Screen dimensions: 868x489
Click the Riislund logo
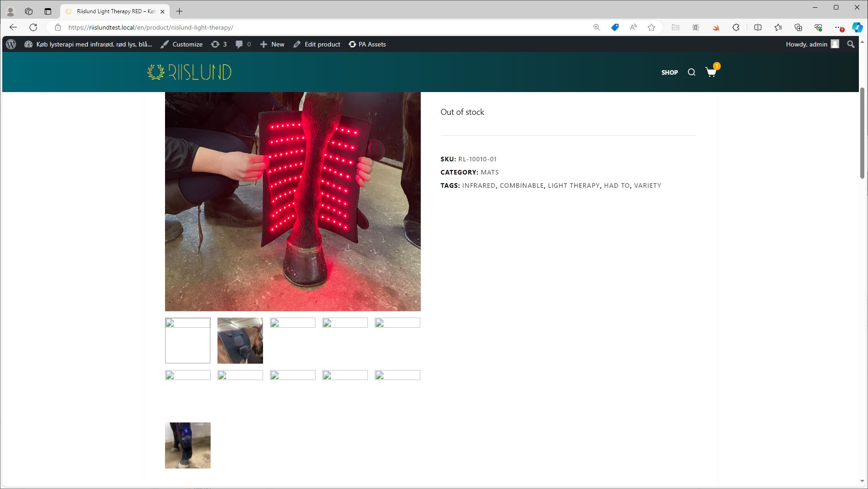189,72
